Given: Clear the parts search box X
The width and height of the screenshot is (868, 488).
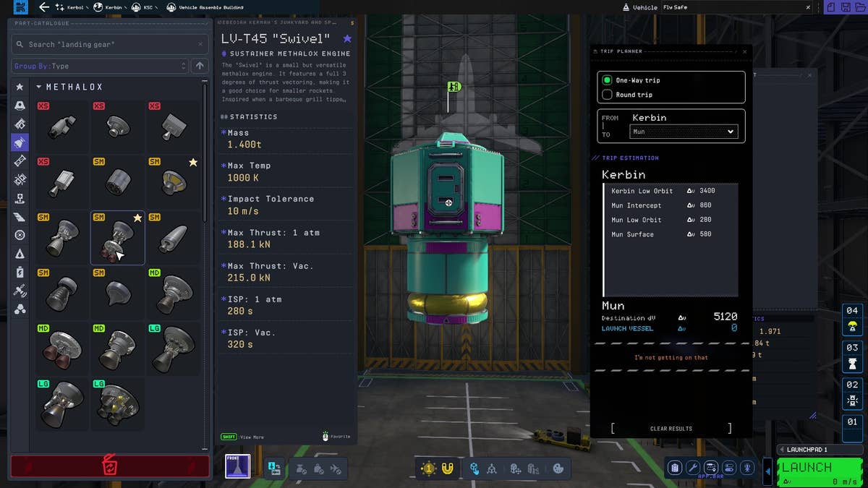Looking at the screenshot, I should (x=201, y=44).
